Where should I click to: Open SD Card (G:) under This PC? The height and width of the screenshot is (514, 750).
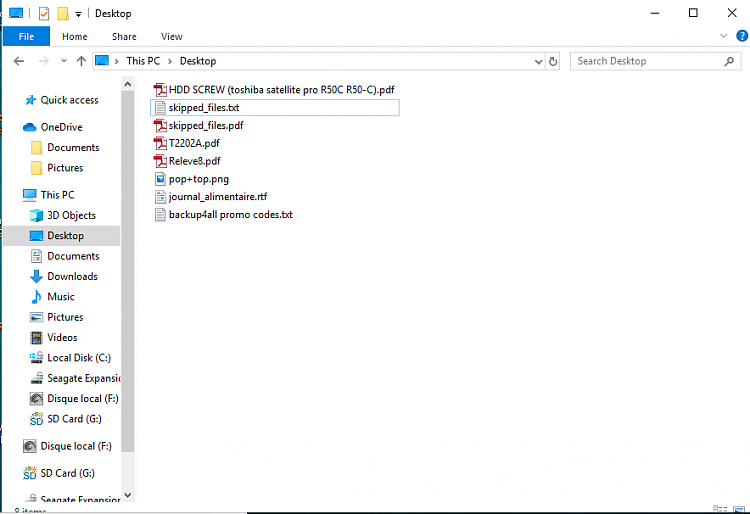click(66, 419)
